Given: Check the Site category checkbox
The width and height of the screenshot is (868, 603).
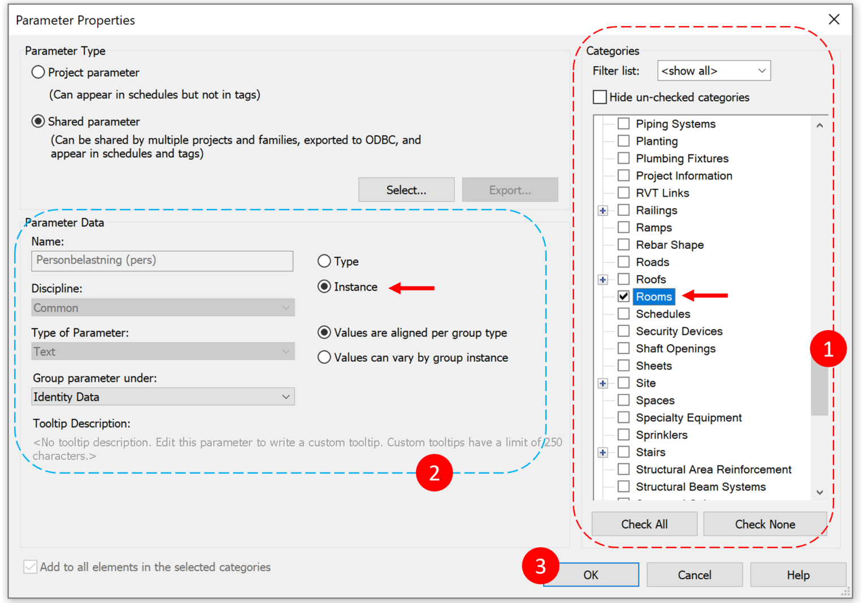Looking at the screenshot, I should click(x=623, y=383).
